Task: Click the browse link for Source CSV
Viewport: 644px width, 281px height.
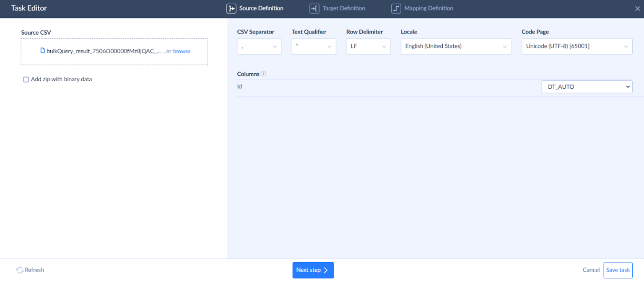Action: click(x=182, y=51)
